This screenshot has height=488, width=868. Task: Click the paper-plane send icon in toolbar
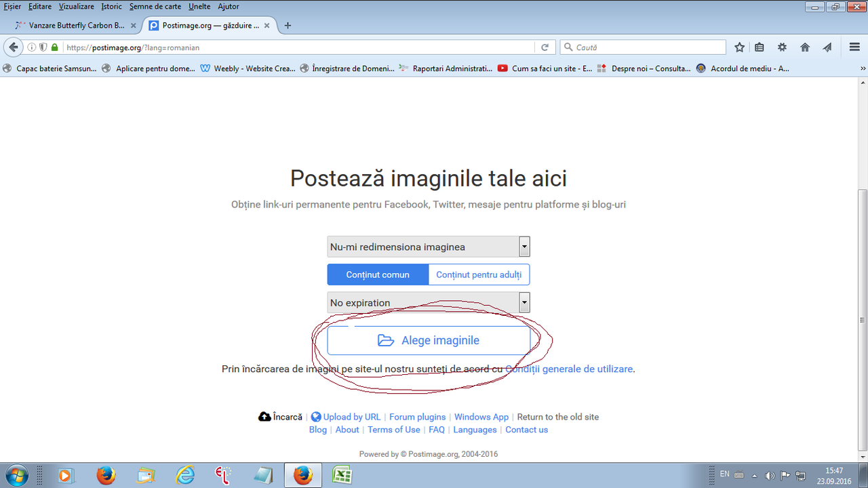coord(827,47)
